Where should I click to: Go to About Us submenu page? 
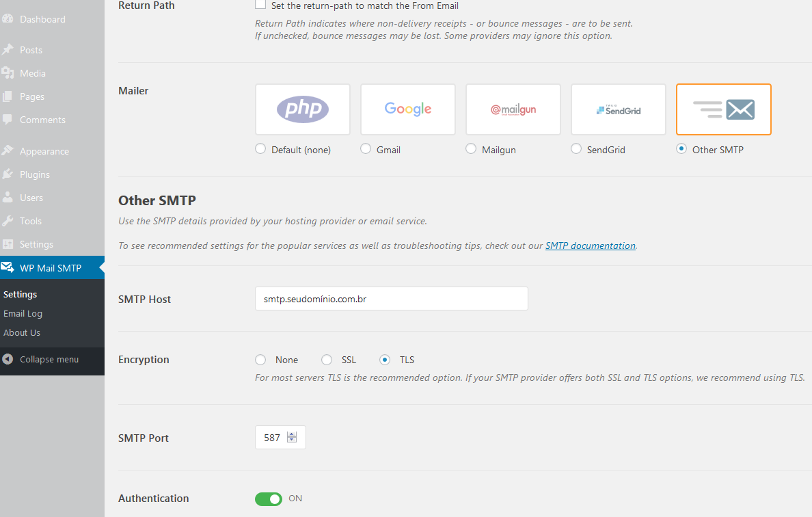point(22,332)
